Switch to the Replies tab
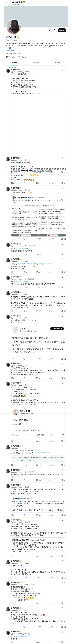72x644 pixels. [x=36, y=63]
